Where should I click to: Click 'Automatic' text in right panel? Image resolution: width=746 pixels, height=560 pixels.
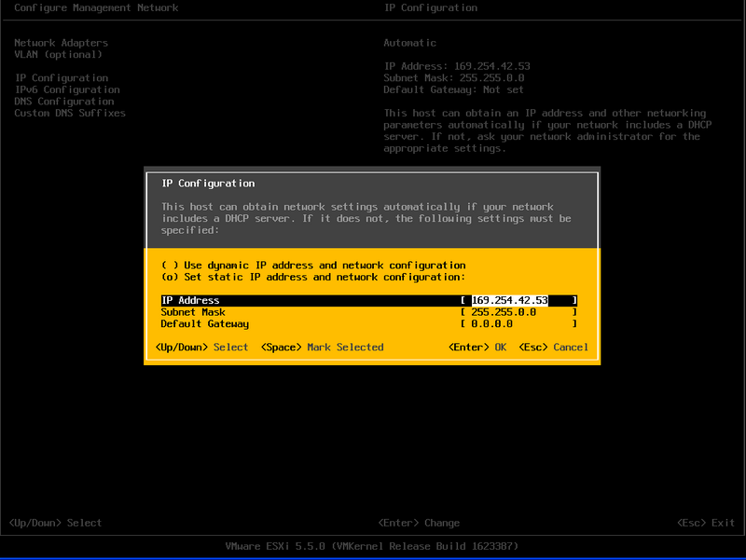click(409, 43)
